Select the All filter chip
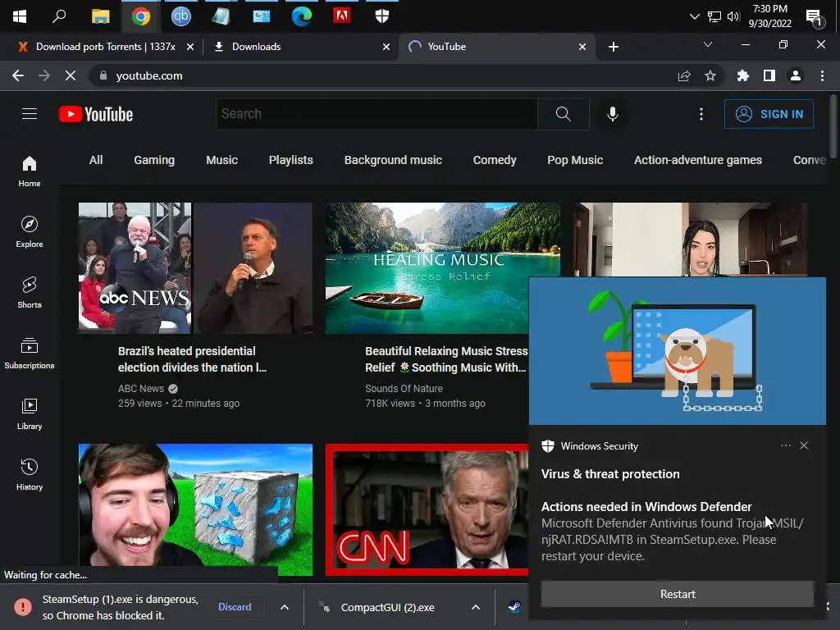 pyautogui.click(x=96, y=160)
